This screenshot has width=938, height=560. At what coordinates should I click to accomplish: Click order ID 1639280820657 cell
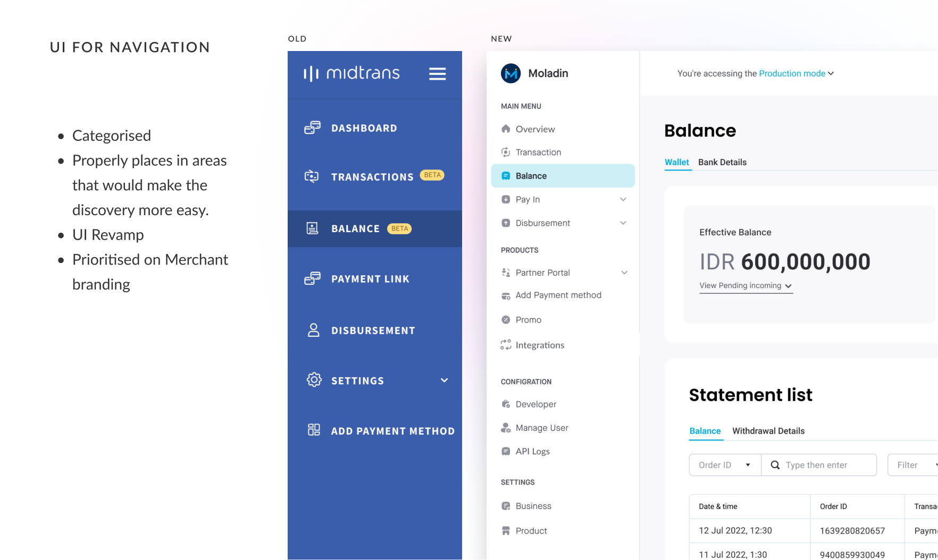pyautogui.click(x=857, y=531)
